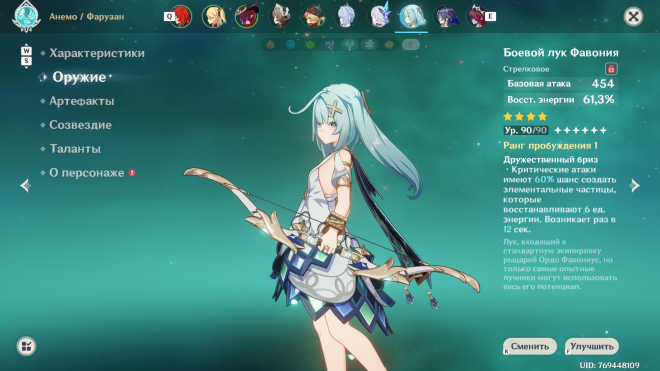The height and width of the screenshot is (371, 660).
Task: Click the Анемо / Фарузан title text
Action: 87,16
